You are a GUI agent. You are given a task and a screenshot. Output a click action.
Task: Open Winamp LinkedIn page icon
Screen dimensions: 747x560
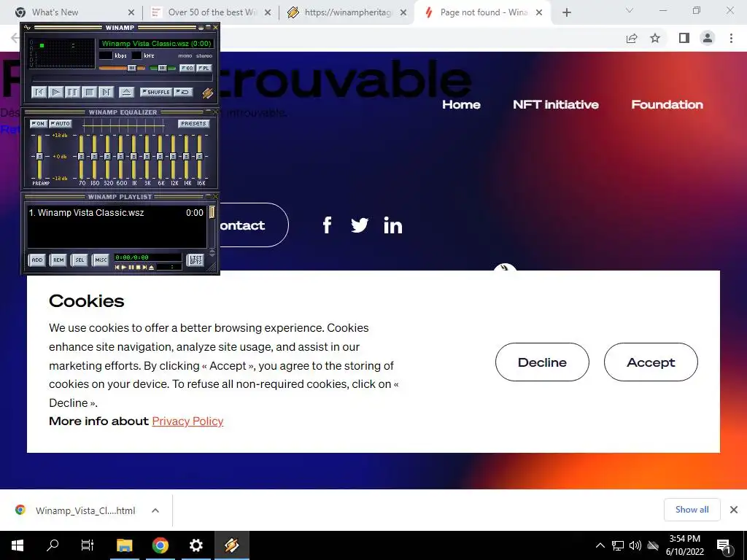pyautogui.click(x=393, y=225)
